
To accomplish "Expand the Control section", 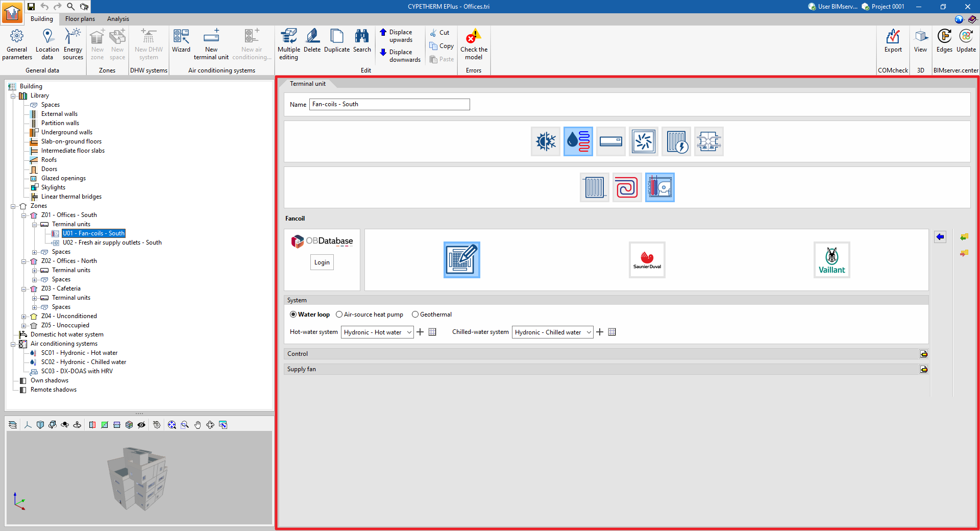I will point(924,354).
